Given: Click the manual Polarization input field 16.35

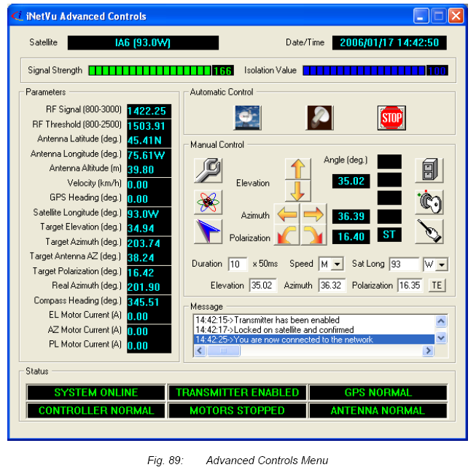Looking at the screenshot, I should coord(410,285).
